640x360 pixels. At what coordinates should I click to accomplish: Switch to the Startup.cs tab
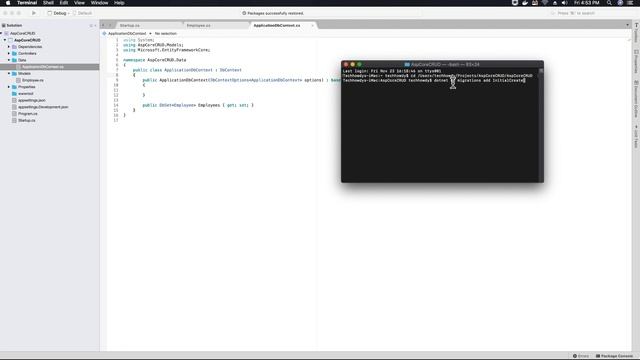[x=130, y=25]
